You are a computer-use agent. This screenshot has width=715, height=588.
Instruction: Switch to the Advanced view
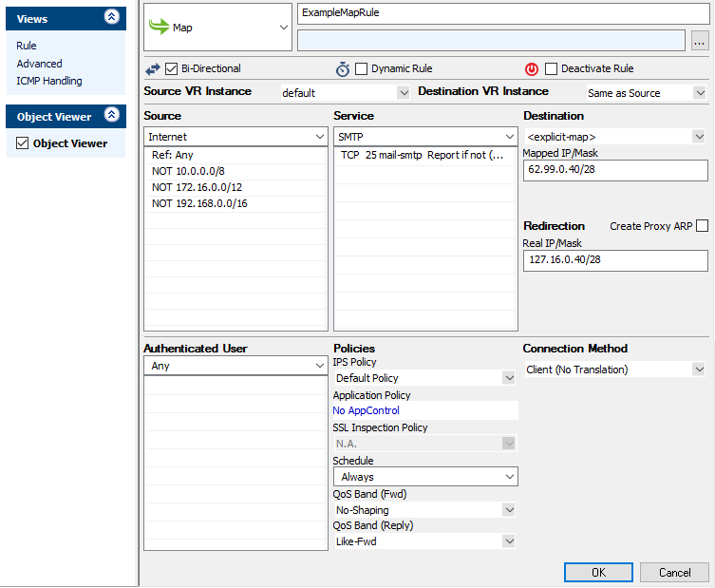click(x=39, y=64)
